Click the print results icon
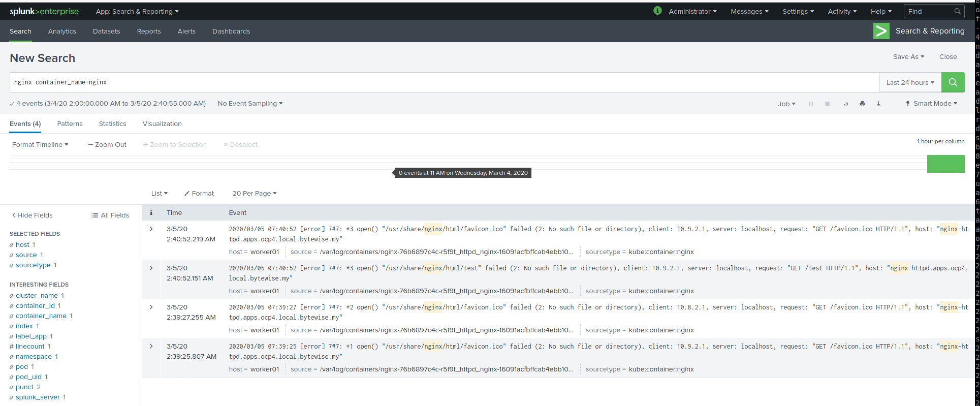Screen dimensions: 980x406 click(x=862, y=104)
